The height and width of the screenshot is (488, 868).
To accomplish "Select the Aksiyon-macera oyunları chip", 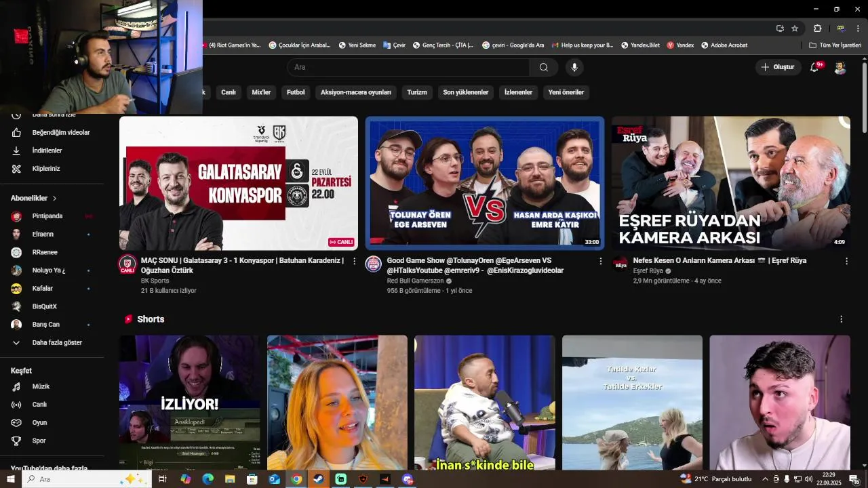I will pos(356,92).
